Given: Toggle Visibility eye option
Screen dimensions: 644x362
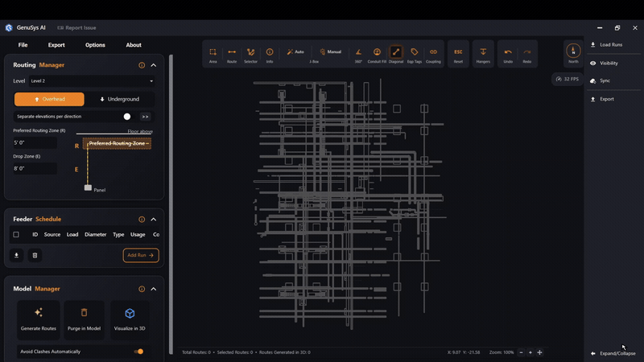Looking at the screenshot, I should click(604, 64).
